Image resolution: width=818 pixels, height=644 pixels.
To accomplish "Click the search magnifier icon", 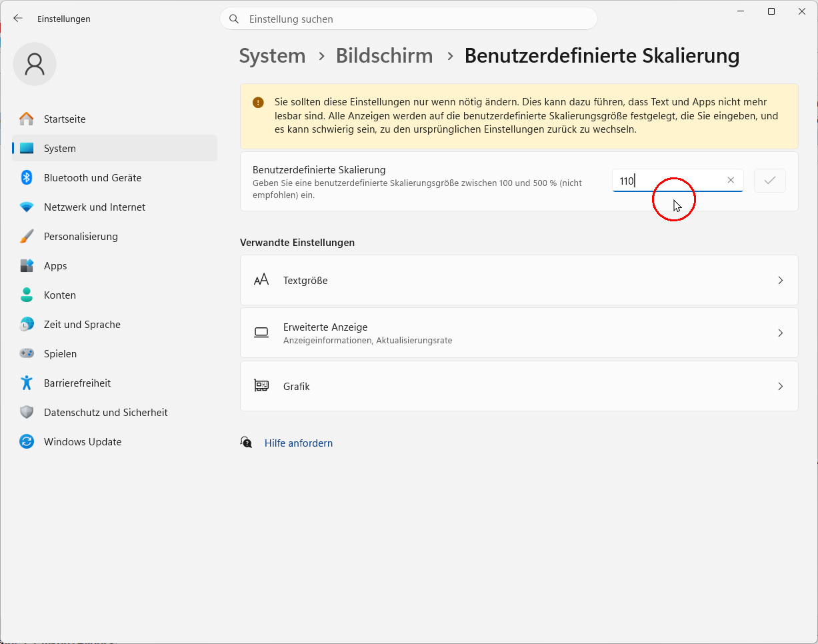I will tap(234, 19).
